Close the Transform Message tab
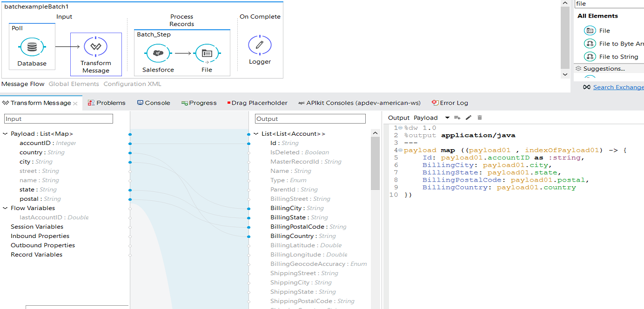The width and height of the screenshot is (644, 309). tap(75, 103)
